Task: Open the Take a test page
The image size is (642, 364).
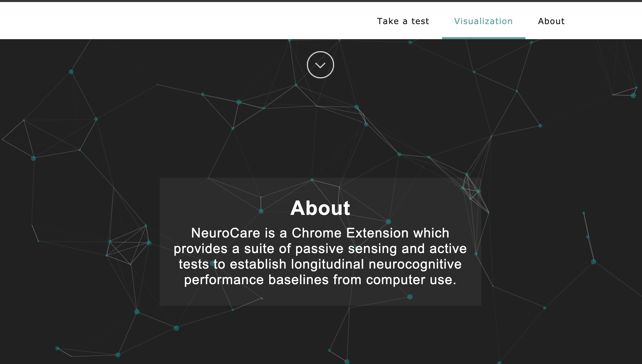Action: 403,21
